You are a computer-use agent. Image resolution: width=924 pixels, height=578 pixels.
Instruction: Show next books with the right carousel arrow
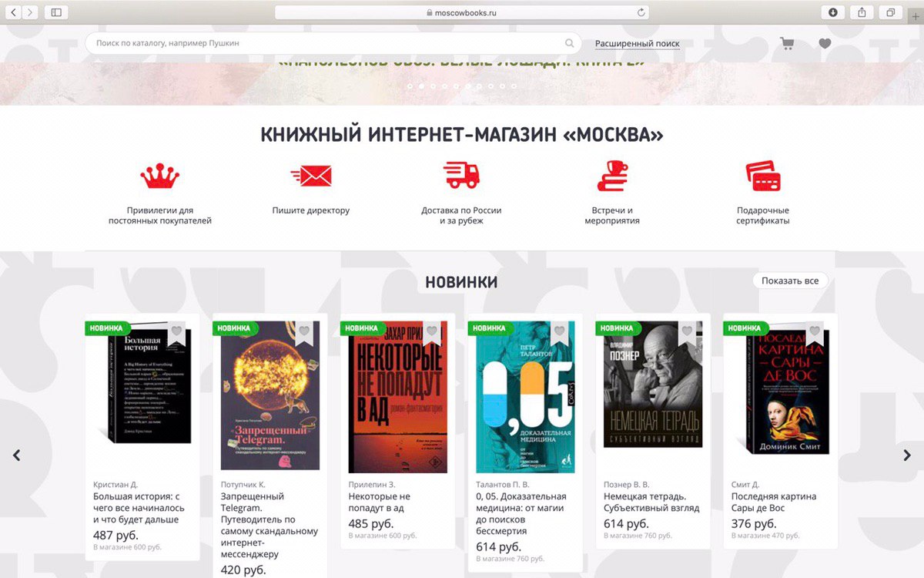[907, 455]
